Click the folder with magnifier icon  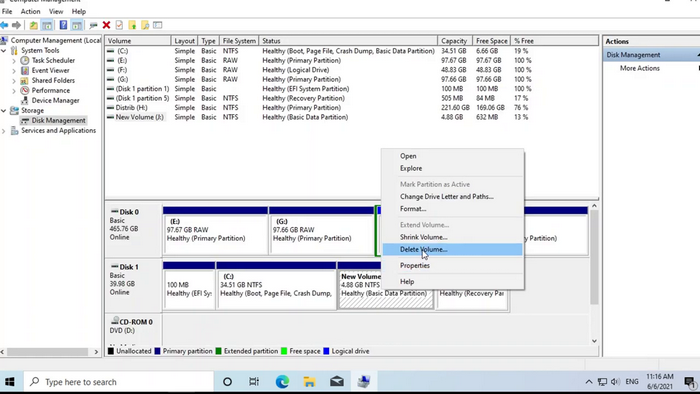145,25
